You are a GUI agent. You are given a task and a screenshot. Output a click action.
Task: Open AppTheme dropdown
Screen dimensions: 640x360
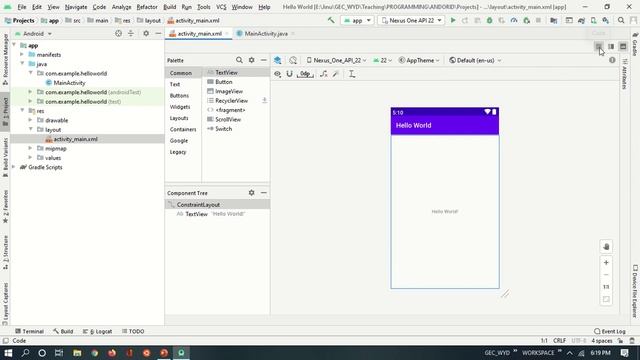pos(419,60)
